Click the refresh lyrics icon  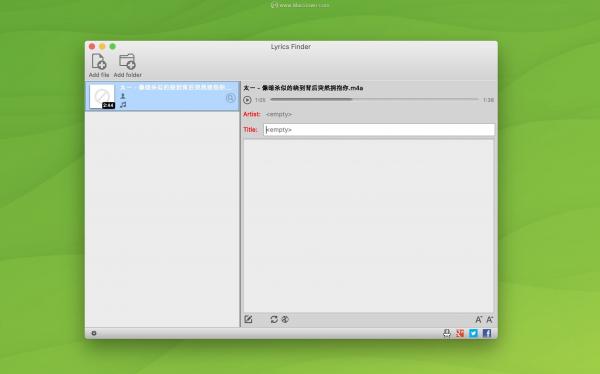click(274, 319)
